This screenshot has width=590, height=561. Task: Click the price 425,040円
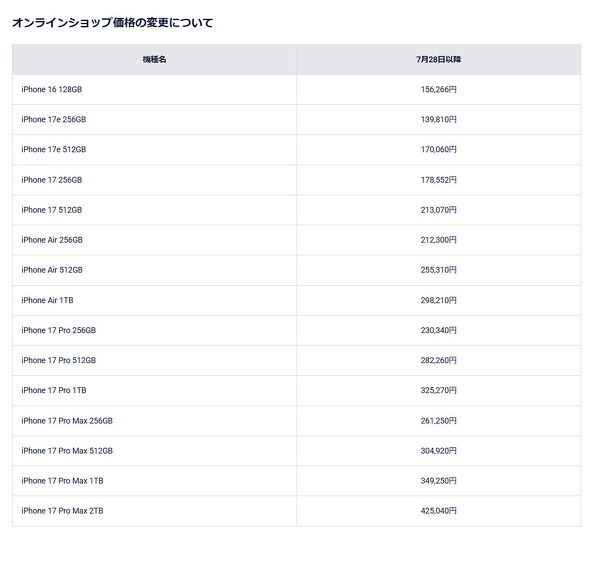coord(438,511)
